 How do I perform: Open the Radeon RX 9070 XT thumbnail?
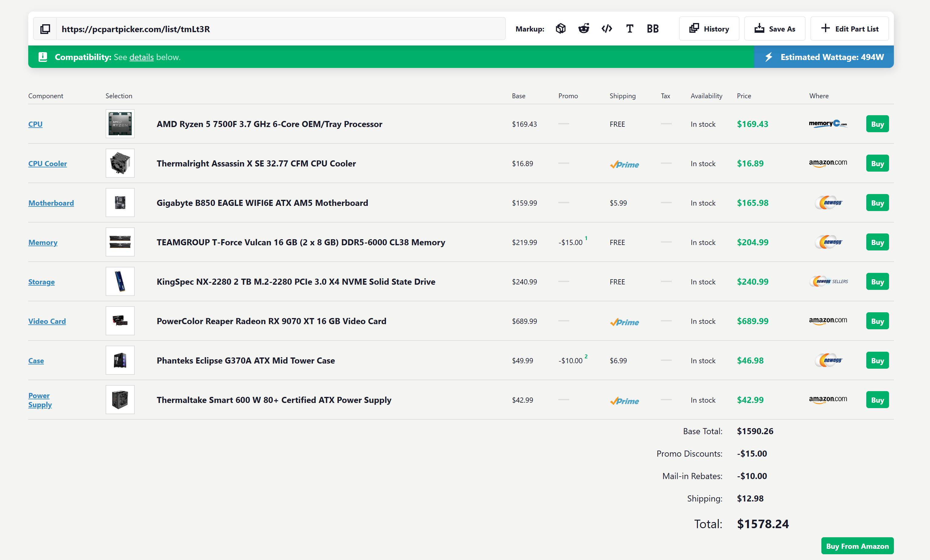120,321
